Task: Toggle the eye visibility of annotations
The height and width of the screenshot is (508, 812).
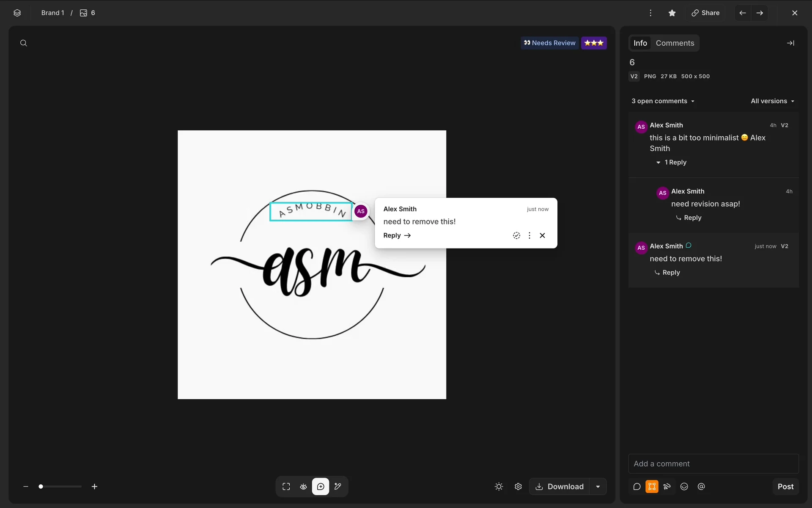Action: pos(303,486)
